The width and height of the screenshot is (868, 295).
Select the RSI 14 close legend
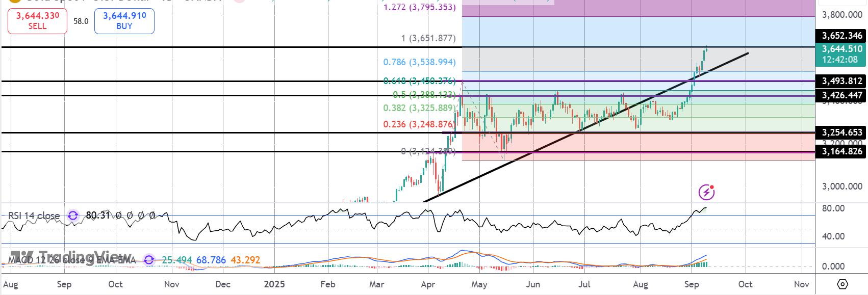[x=34, y=216]
